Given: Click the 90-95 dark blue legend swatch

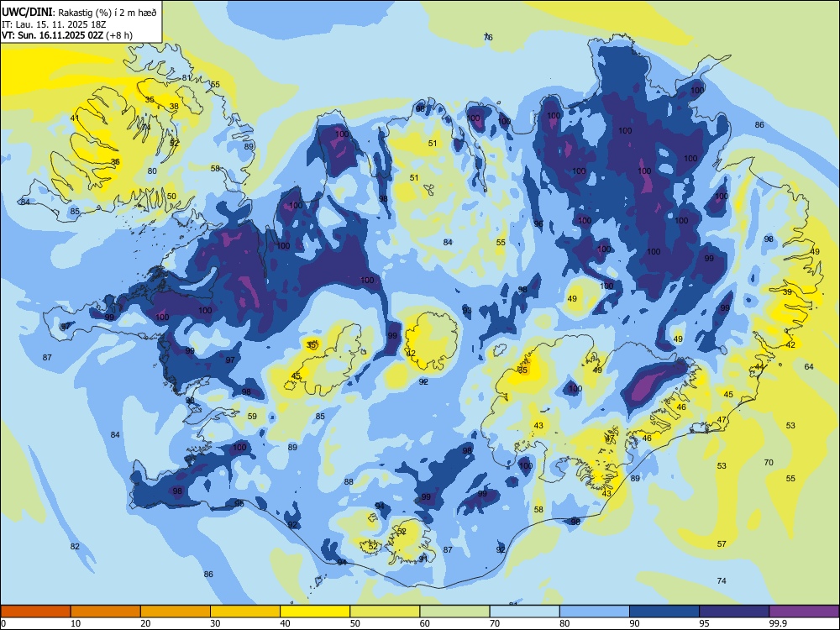Looking at the screenshot, I should [x=664, y=612].
